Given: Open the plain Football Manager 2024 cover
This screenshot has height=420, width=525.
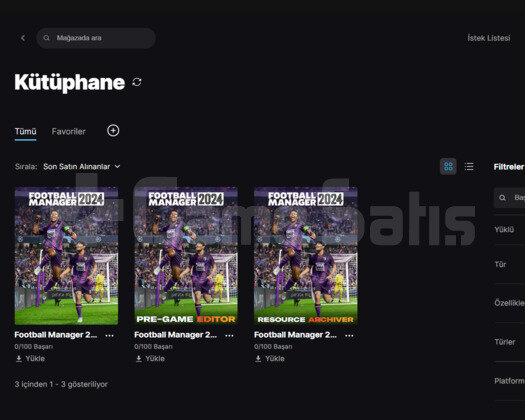Looking at the screenshot, I should click(66, 256).
